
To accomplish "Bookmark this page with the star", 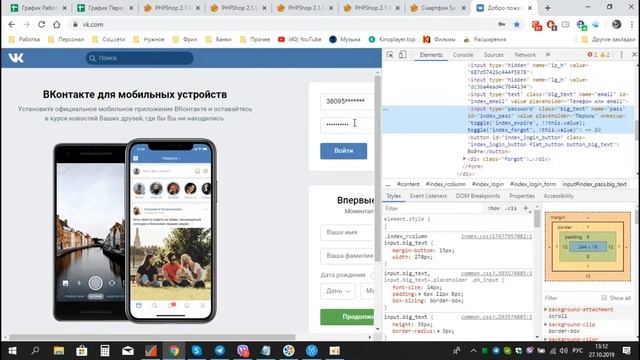I will point(517,24).
